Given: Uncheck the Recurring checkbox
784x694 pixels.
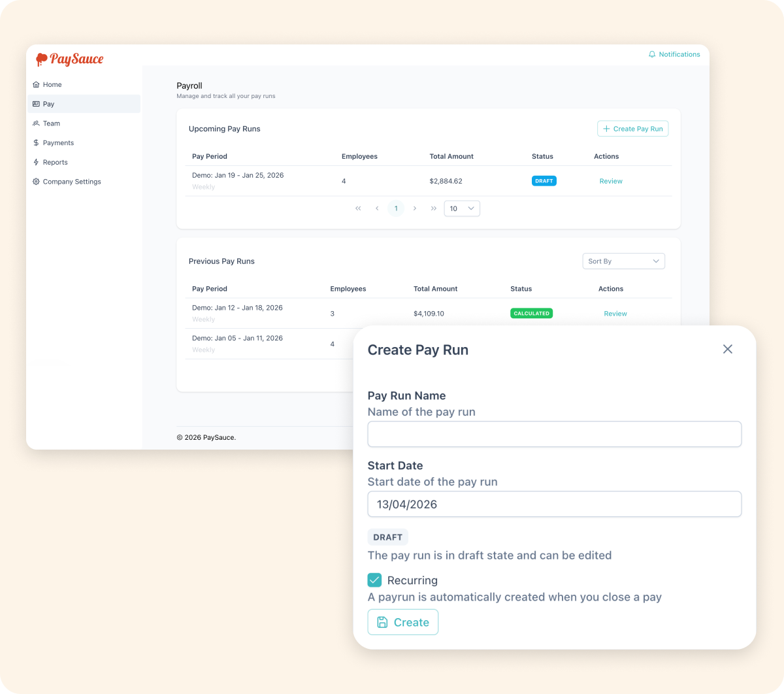Looking at the screenshot, I should (x=374, y=580).
